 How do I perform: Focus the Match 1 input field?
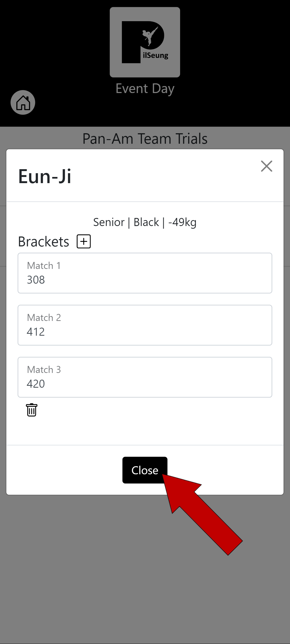[x=145, y=273]
